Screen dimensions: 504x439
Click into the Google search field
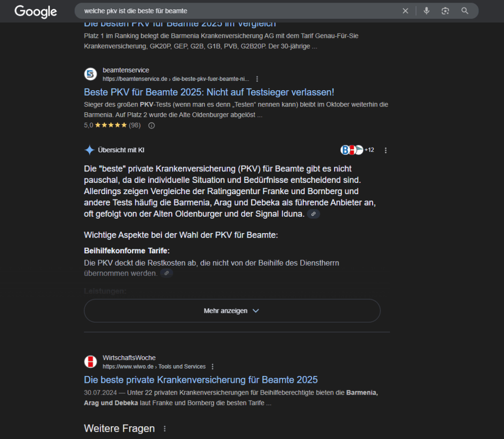(236, 11)
